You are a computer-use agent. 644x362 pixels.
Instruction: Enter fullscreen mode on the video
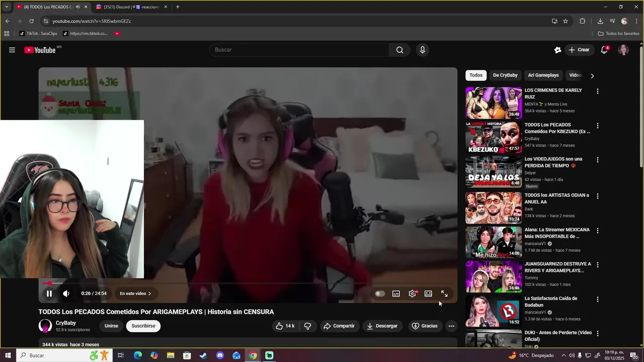(x=444, y=294)
